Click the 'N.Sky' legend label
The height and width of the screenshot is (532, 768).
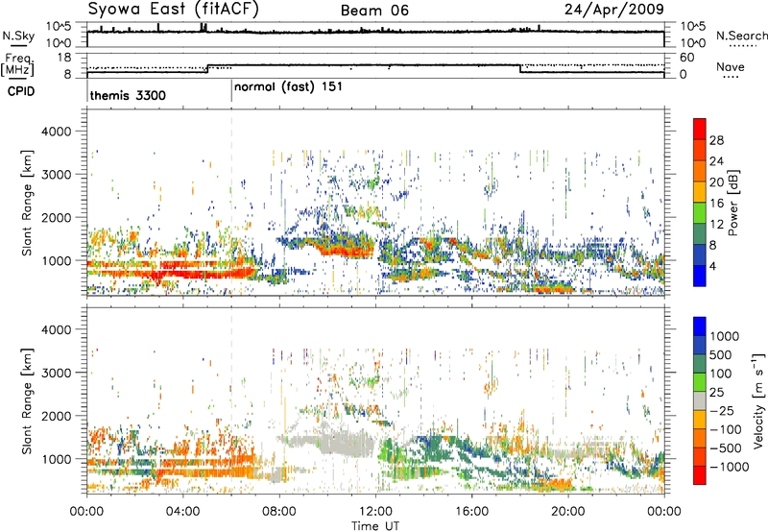point(18,36)
